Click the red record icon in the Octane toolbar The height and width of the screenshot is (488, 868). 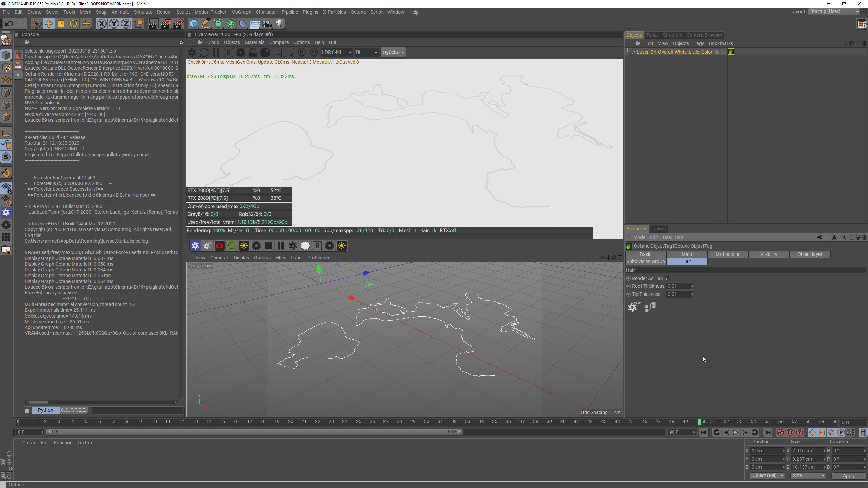[x=220, y=246]
